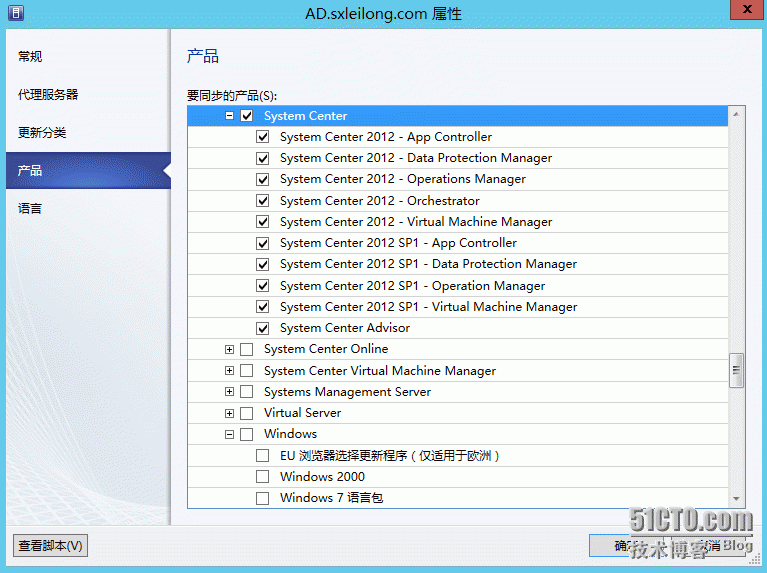
Task: Expand the System Center Online node
Action: point(229,349)
